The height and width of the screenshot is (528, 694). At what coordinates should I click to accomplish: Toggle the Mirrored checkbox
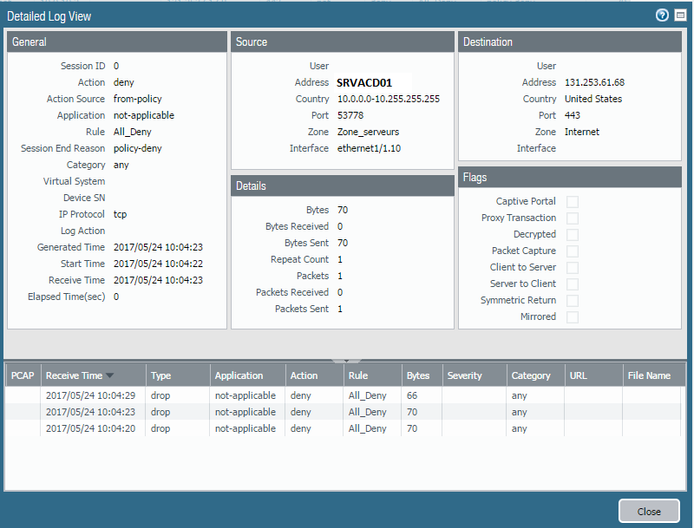tap(573, 317)
